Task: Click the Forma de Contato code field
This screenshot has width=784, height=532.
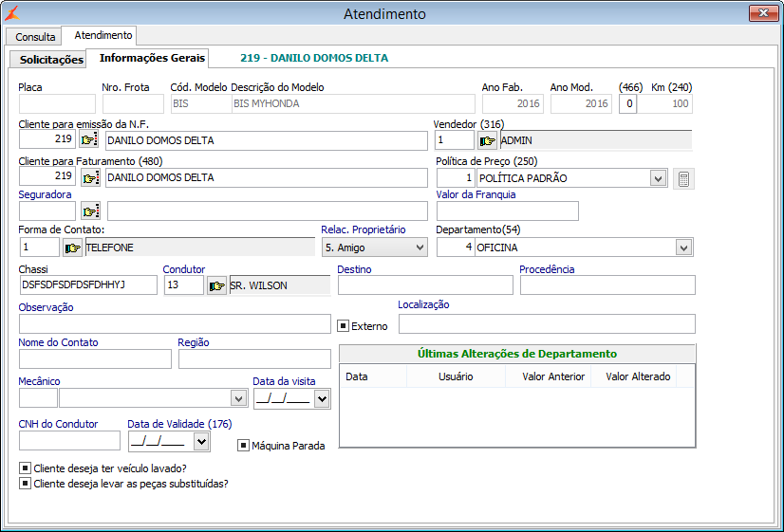Action: point(40,248)
